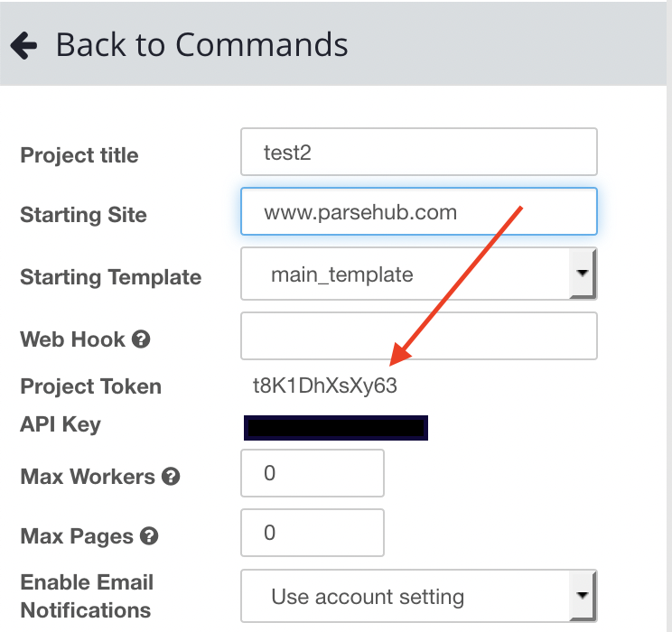This screenshot has height=632, width=672.
Task: Open Starting Template dropdown arrow
Action: [x=583, y=273]
